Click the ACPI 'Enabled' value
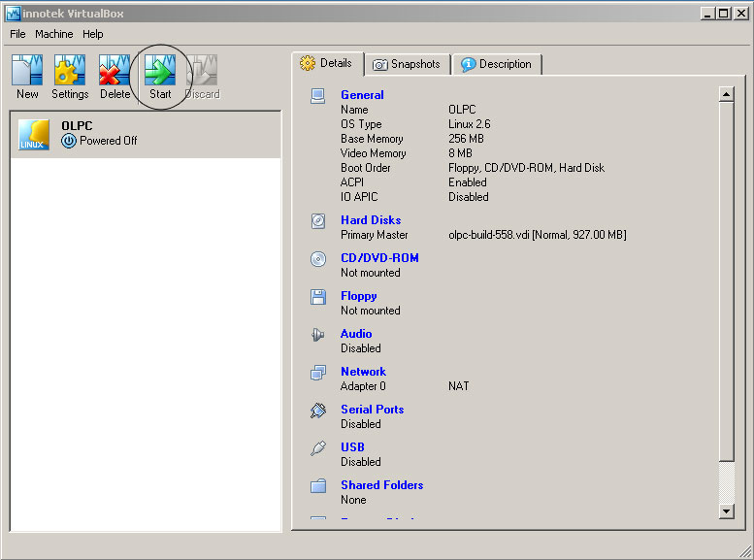The width and height of the screenshot is (754, 560). coord(468,182)
